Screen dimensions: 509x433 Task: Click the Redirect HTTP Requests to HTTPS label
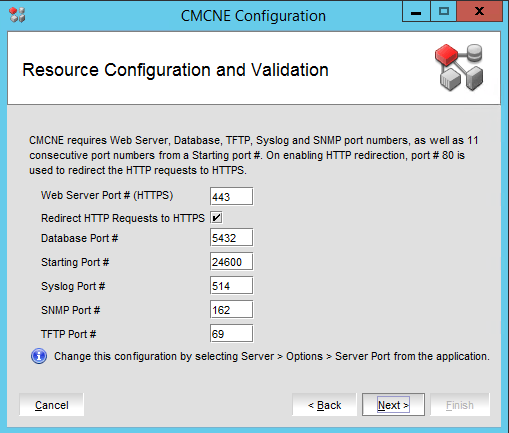tap(123, 218)
